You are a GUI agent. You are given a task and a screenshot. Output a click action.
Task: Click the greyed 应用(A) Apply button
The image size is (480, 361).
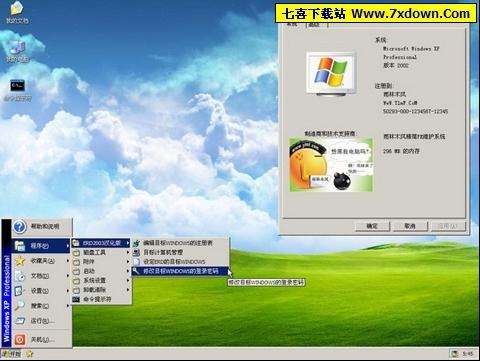(x=448, y=226)
